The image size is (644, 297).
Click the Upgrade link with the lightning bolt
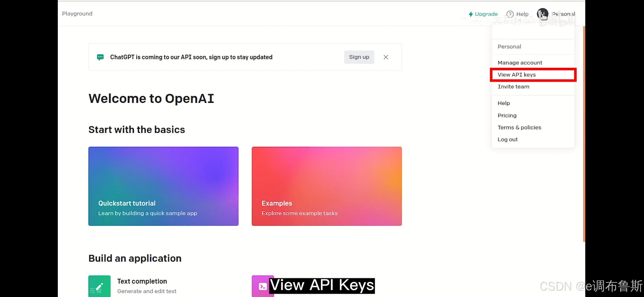[483, 14]
